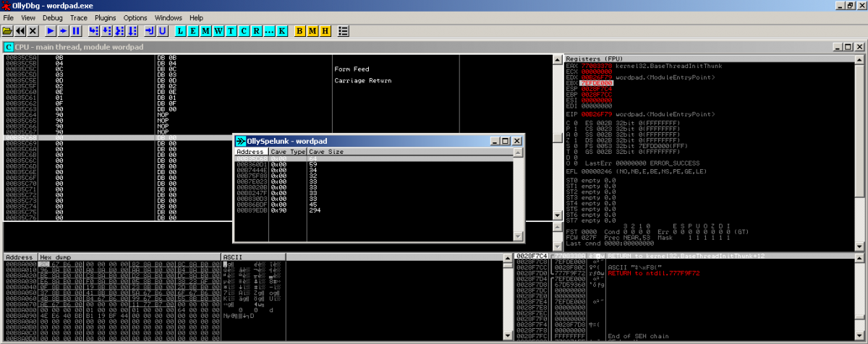868x344 pixels.
Task: Restart the debugged program using the rewind icon
Action: [20, 31]
